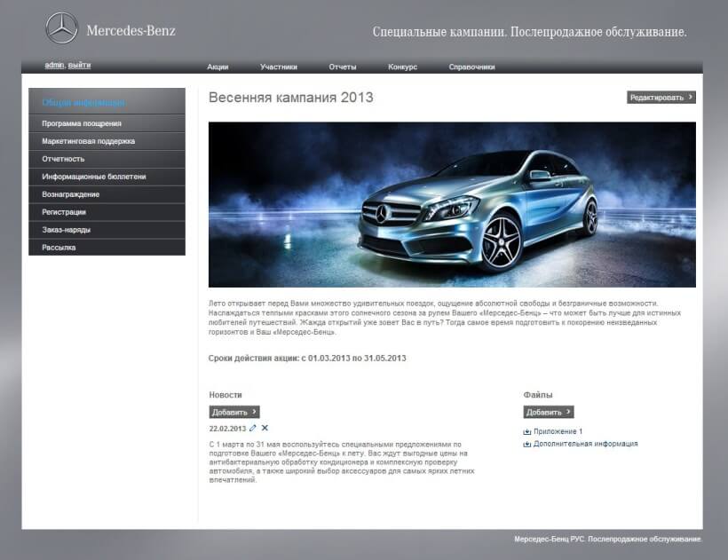Open the Отчеты menu
The image size is (728, 560).
(x=343, y=67)
